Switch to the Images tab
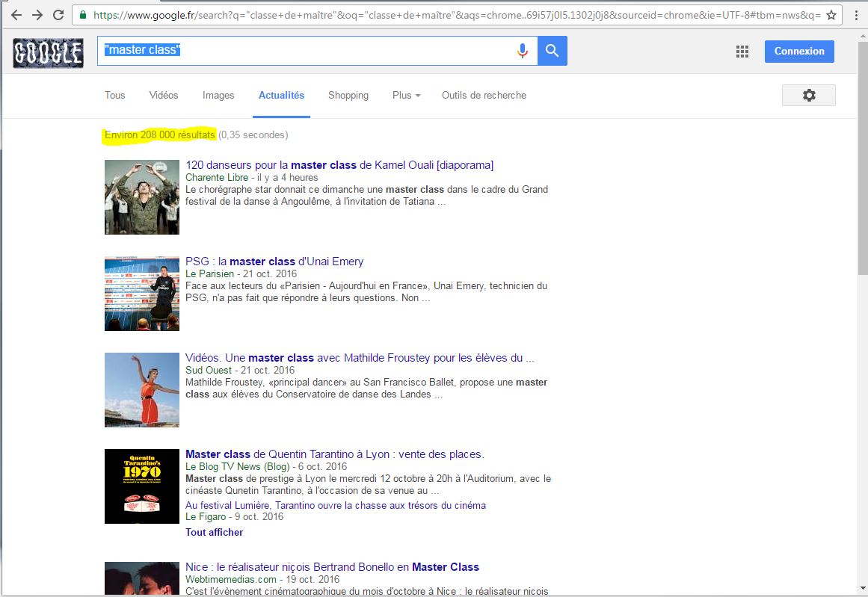The image size is (868, 597). 218,96
